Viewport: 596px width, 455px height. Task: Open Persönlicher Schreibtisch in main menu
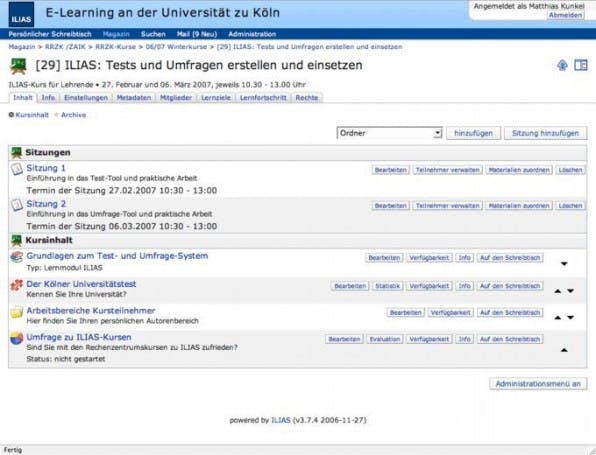[50, 34]
